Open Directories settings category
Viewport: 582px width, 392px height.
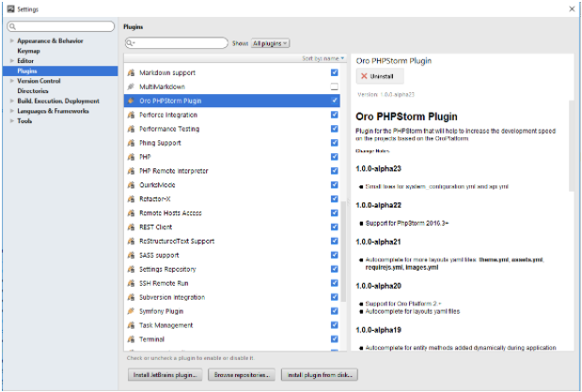tap(33, 91)
